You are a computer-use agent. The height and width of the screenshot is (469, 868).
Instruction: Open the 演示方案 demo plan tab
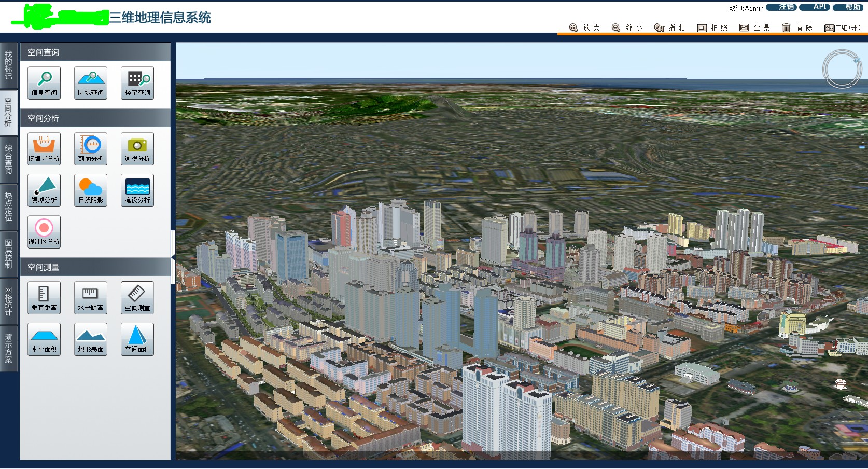tap(8, 345)
